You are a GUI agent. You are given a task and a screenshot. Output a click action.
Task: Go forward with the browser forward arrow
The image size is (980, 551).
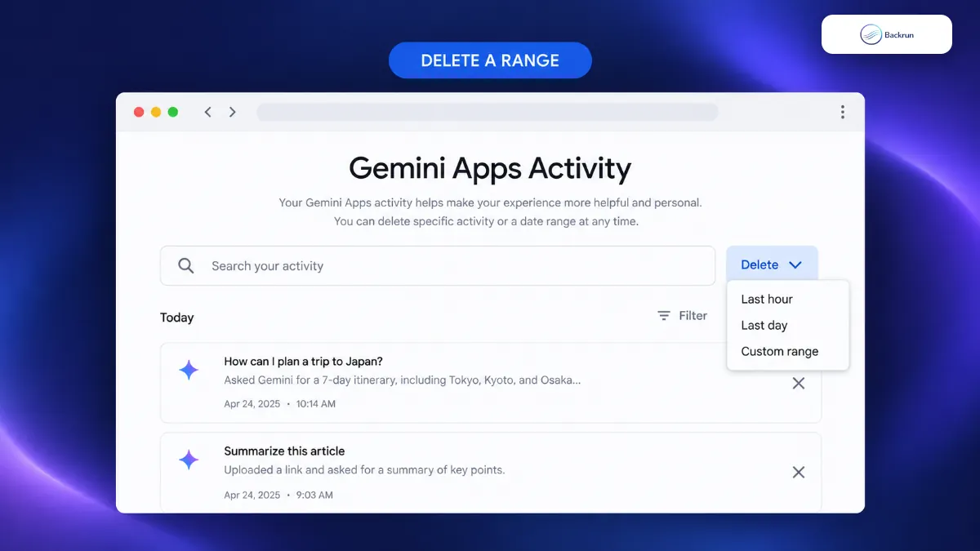click(x=233, y=112)
